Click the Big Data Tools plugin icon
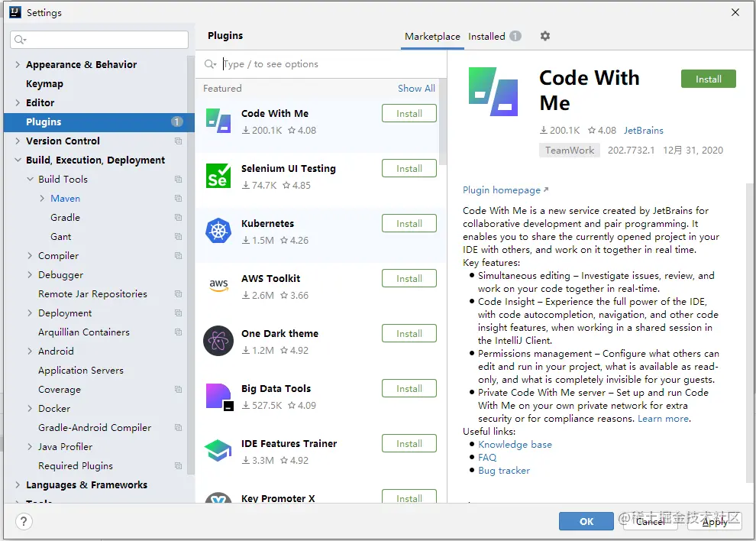The height and width of the screenshot is (541, 756). click(x=219, y=397)
